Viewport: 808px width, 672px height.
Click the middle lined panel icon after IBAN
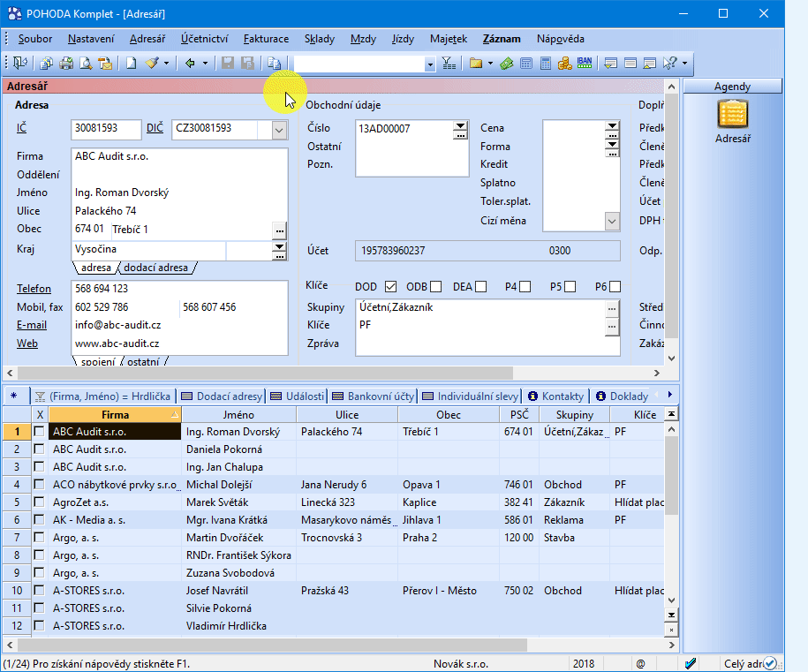click(631, 64)
